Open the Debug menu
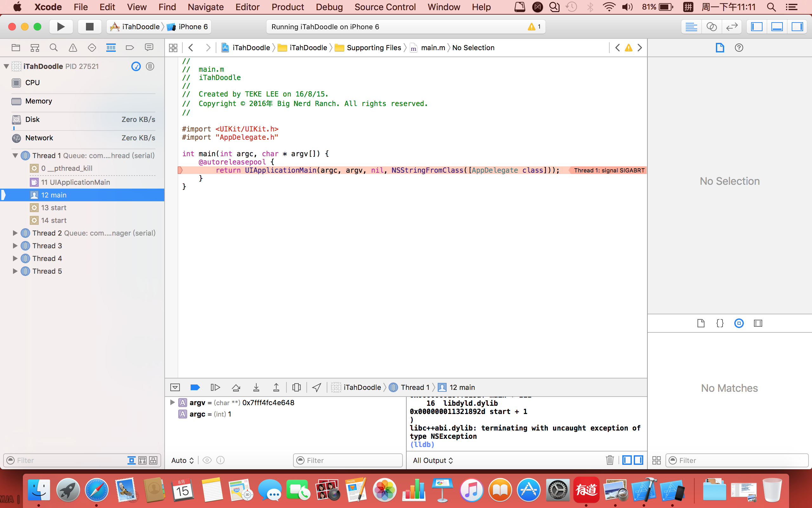812x508 pixels. pos(329,7)
